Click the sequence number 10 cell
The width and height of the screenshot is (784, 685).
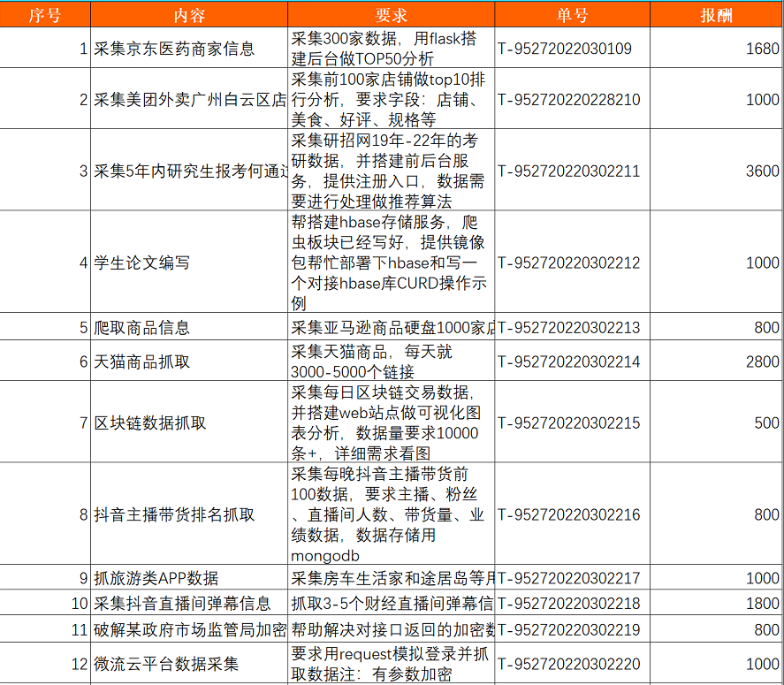[45, 603]
